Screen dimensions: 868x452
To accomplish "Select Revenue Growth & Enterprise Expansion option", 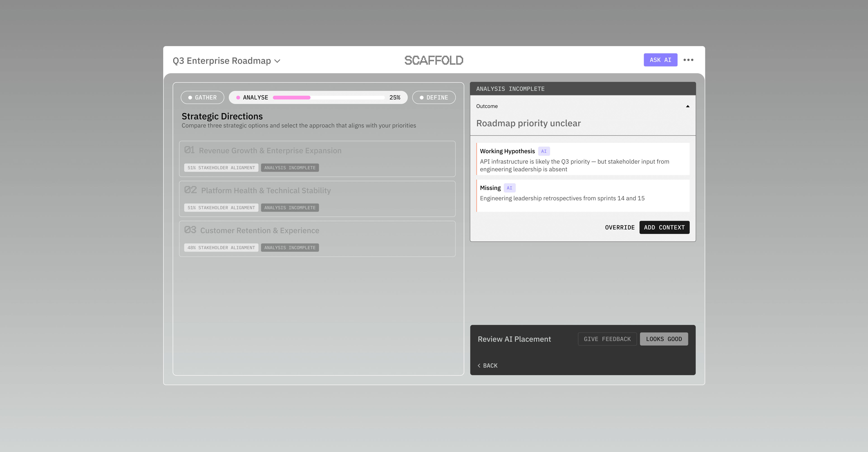I will pos(317,159).
